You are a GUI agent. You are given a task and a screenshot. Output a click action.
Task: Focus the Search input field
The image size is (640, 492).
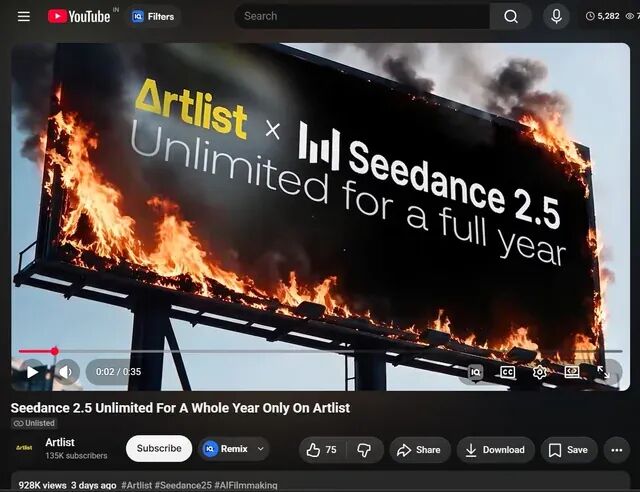[x=362, y=16]
